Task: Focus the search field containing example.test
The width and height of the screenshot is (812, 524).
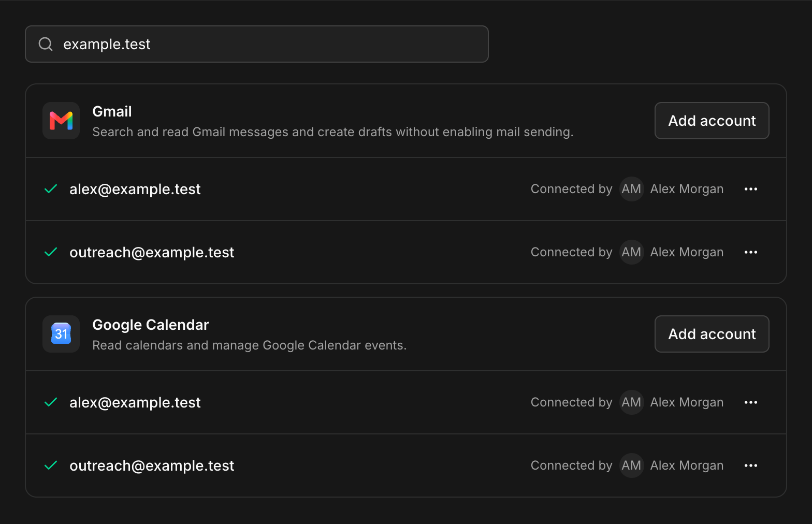Action: tap(257, 44)
